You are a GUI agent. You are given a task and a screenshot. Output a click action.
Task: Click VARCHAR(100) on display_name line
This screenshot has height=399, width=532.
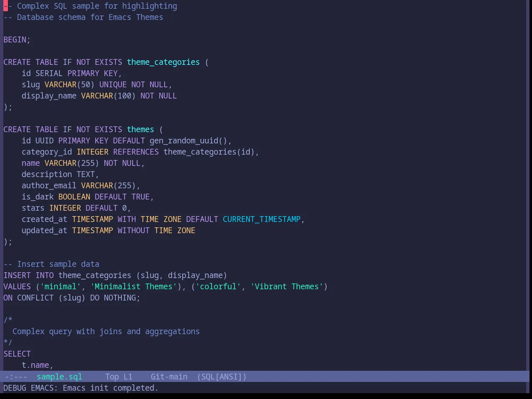coord(108,96)
